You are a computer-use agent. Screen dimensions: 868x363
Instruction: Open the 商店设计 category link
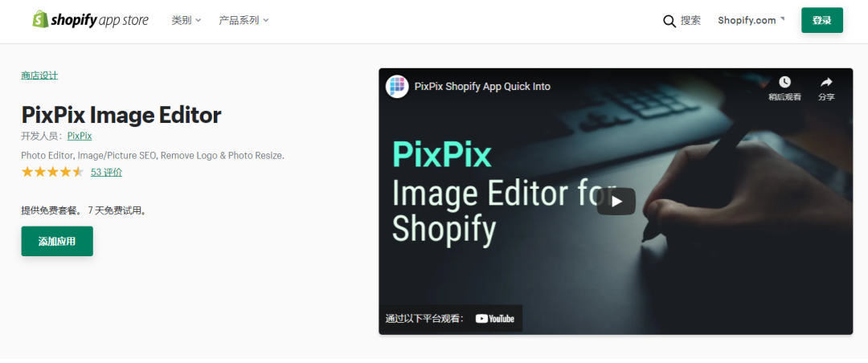(x=39, y=75)
